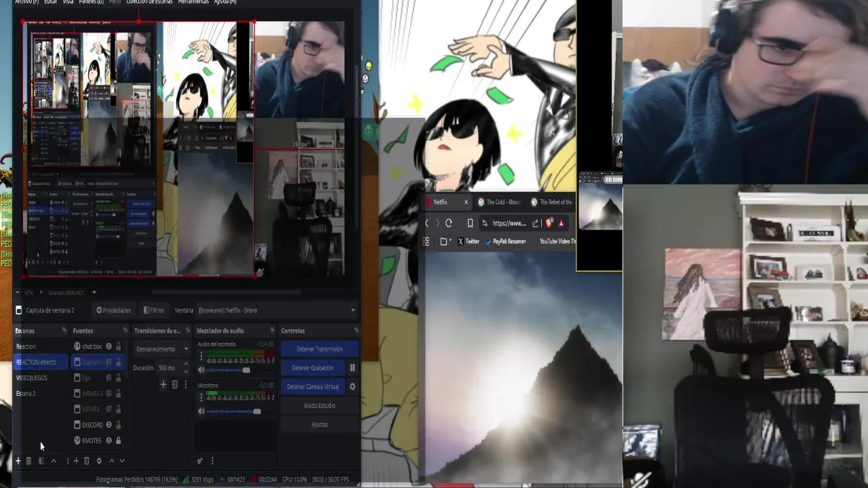Open the Archivo menu
This screenshot has height=488, width=868.
(x=27, y=2)
